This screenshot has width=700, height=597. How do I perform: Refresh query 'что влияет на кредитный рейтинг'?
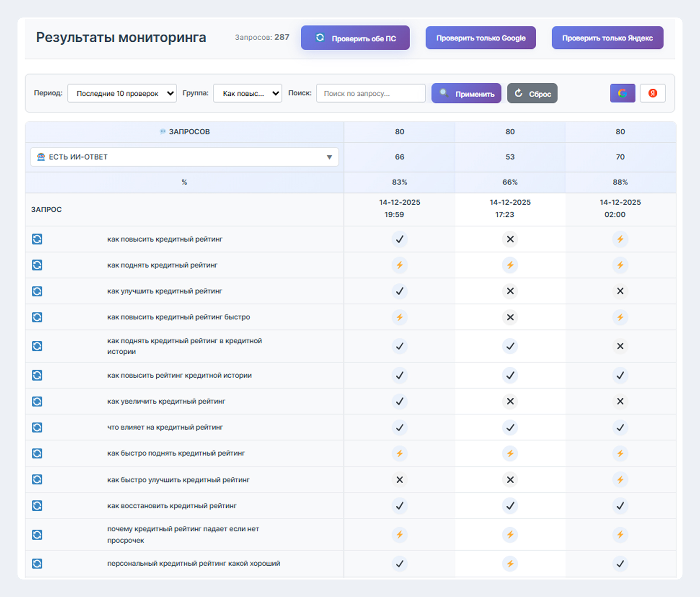(37, 427)
